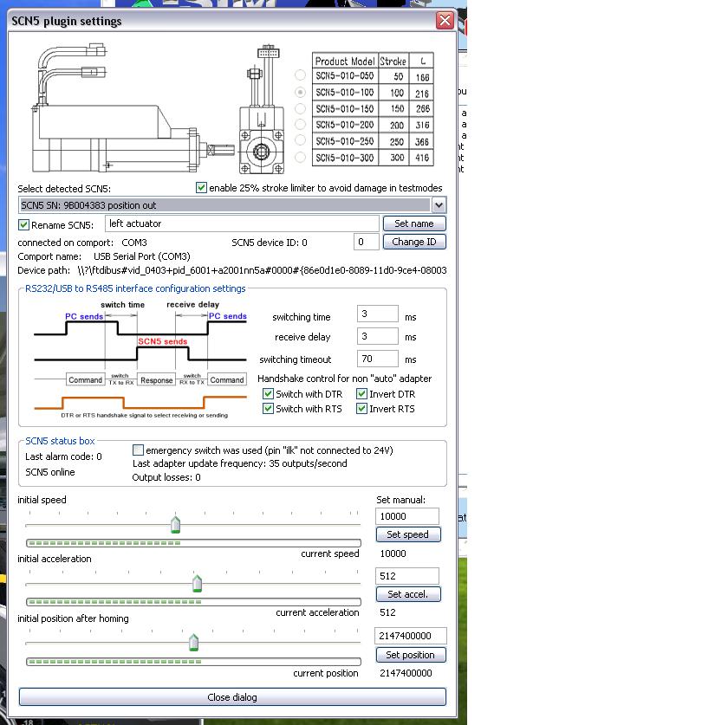The height and width of the screenshot is (725, 728).
Task: Click the Set name button
Action: [x=414, y=223]
